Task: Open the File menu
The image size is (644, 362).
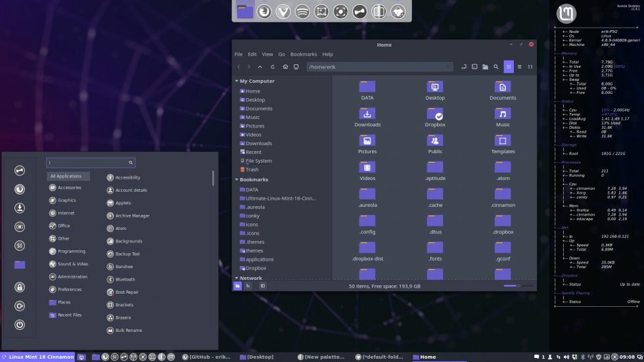Action: pyautogui.click(x=238, y=54)
